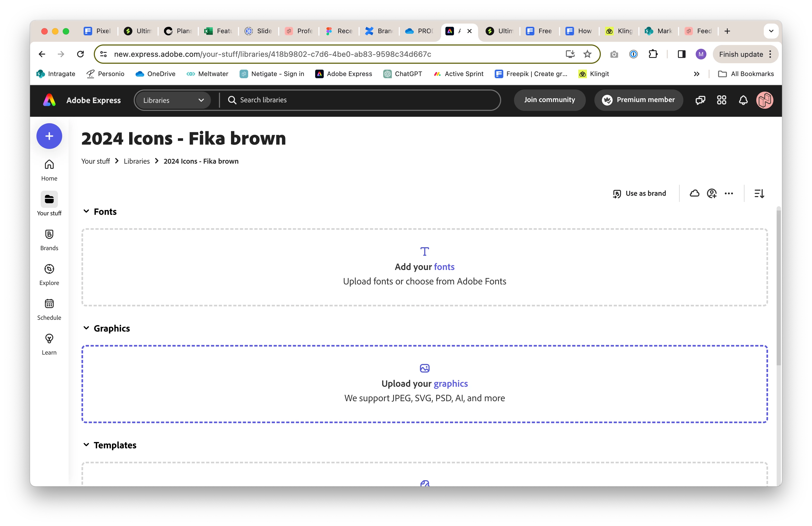Screen dimensions: 812x526
Task: Collapse the Graphics section
Action: [x=86, y=328]
